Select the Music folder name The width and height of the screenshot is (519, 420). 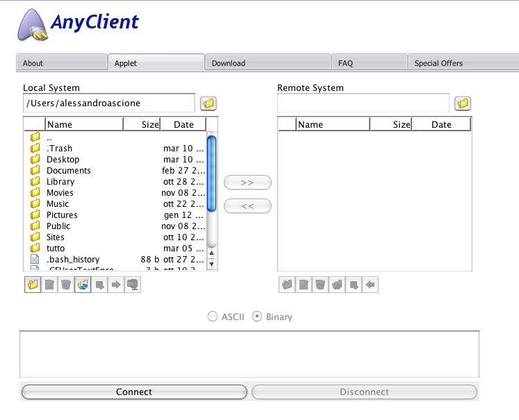58,203
